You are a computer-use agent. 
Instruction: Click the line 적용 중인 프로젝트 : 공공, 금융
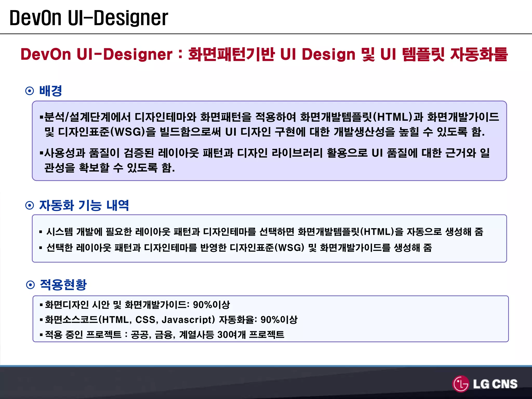[x=162, y=335]
